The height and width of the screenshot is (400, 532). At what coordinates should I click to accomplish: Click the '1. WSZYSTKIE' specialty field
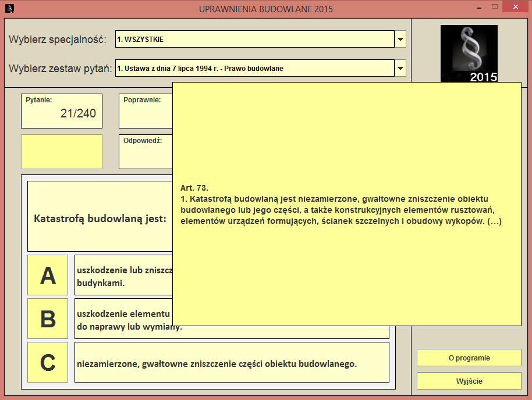coord(255,39)
